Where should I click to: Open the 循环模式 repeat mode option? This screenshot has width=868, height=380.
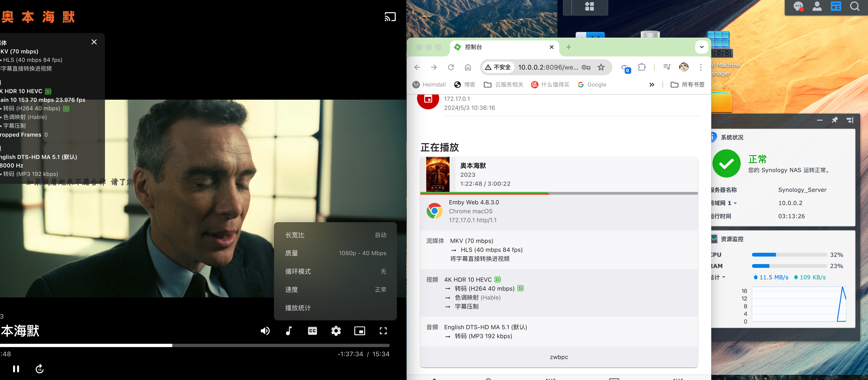tap(336, 271)
